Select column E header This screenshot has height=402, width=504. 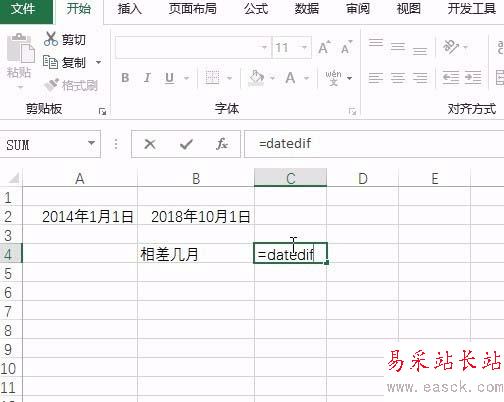[435, 178]
